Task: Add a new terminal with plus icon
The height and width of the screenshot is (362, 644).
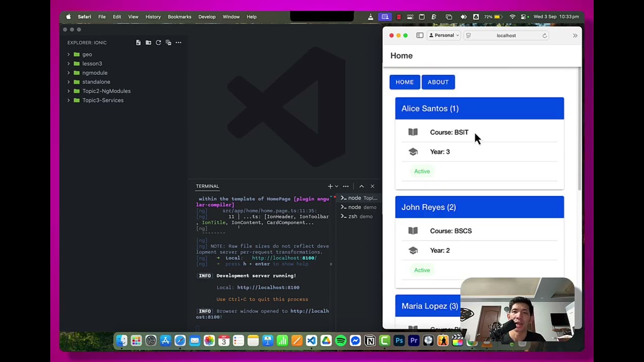Action: pos(330,186)
